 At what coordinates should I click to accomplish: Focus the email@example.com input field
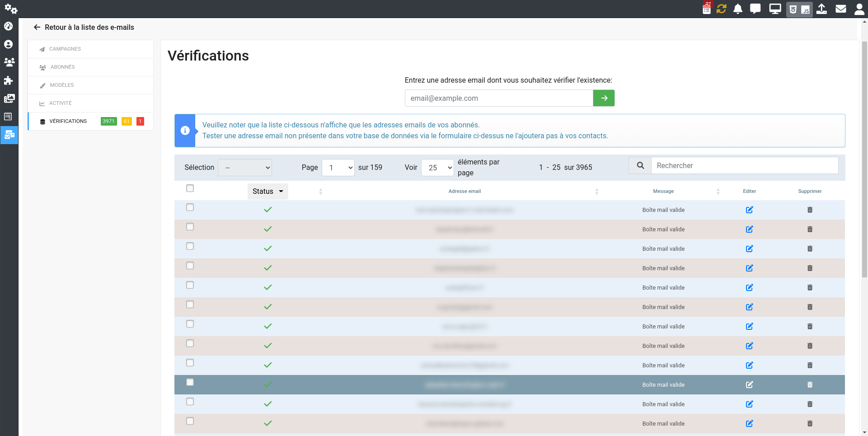(499, 98)
